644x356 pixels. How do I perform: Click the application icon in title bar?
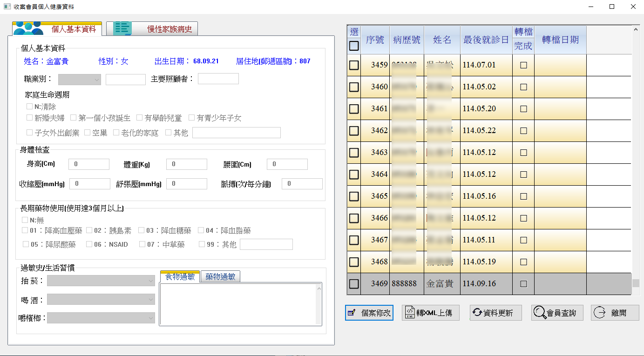coord(7,7)
